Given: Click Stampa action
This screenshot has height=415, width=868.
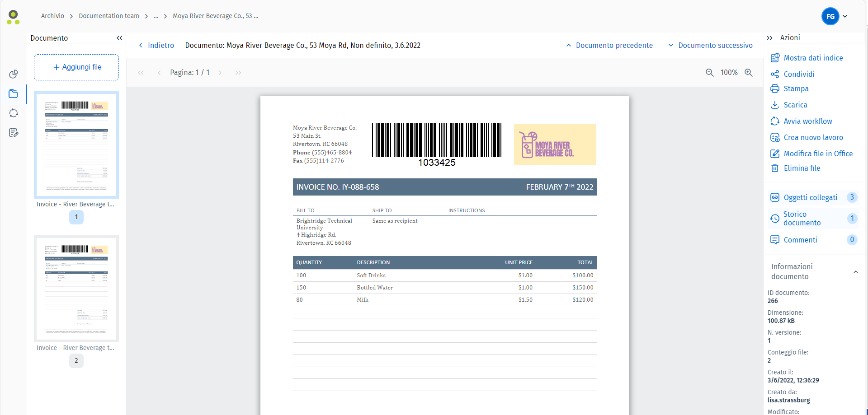Looking at the screenshot, I should coord(796,89).
